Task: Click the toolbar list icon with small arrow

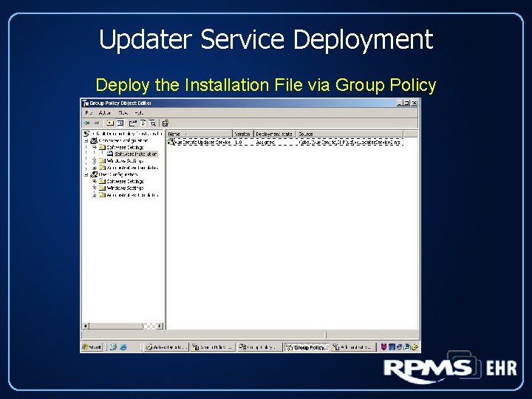Action: click(x=153, y=123)
